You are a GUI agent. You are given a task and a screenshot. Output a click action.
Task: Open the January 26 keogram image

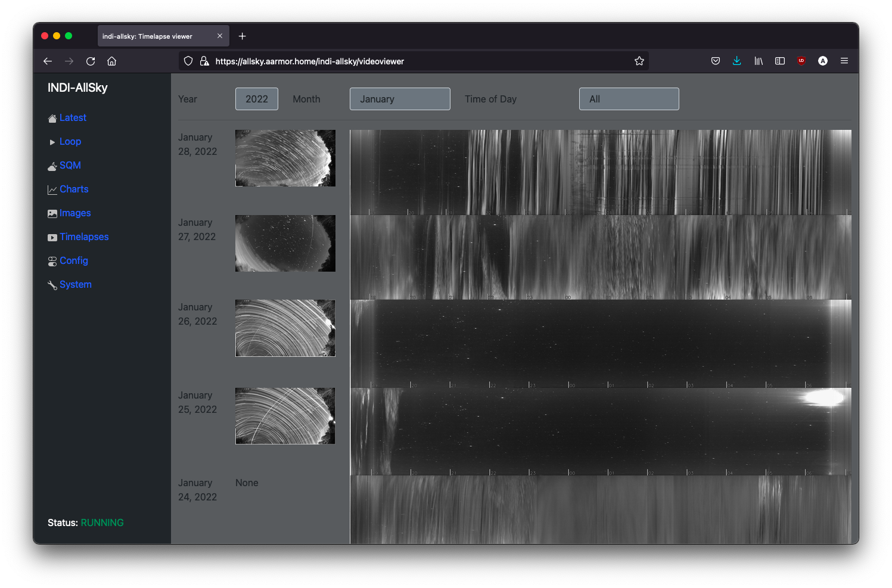click(601, 344)
